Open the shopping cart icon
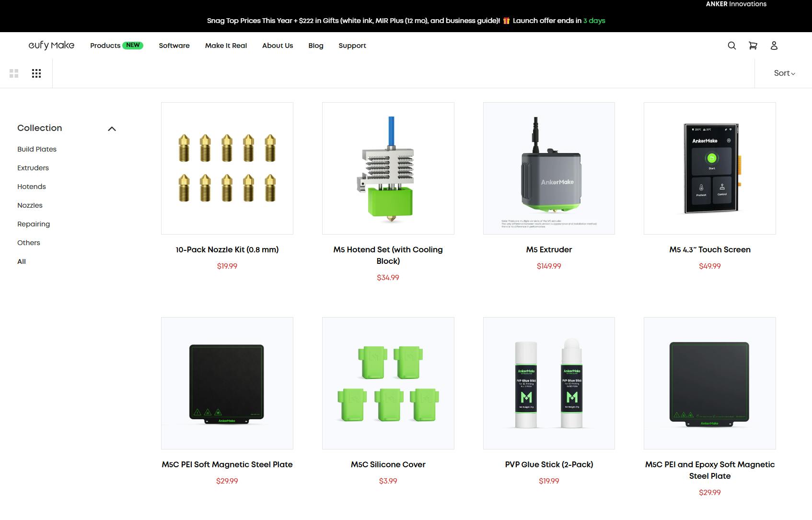 [753, 46]
